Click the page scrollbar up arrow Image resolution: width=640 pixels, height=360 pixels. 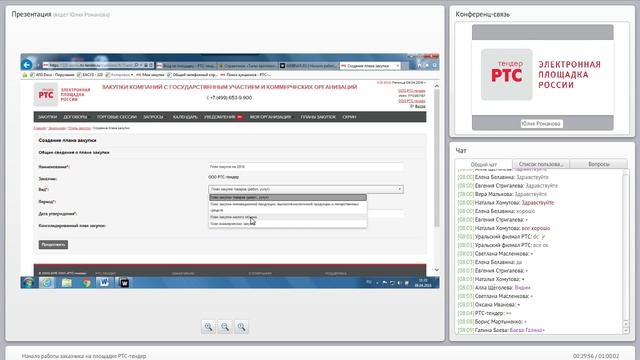pos(437,86)
